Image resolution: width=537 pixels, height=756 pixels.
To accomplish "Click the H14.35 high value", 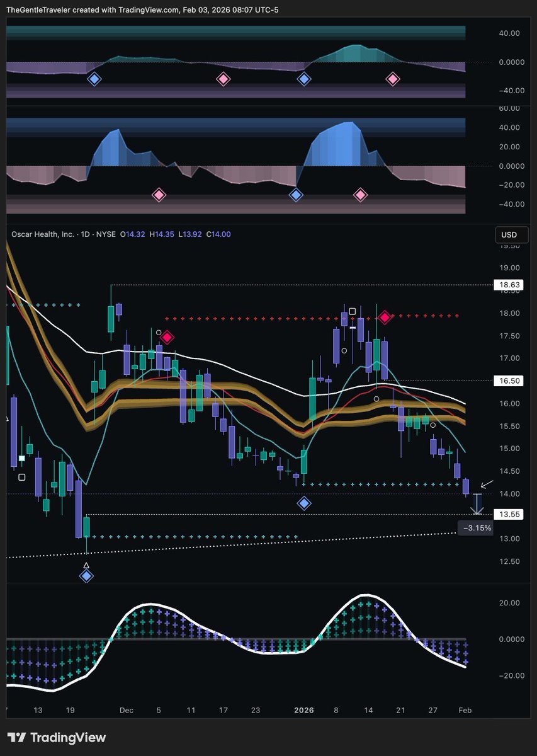I will (161, 234).
